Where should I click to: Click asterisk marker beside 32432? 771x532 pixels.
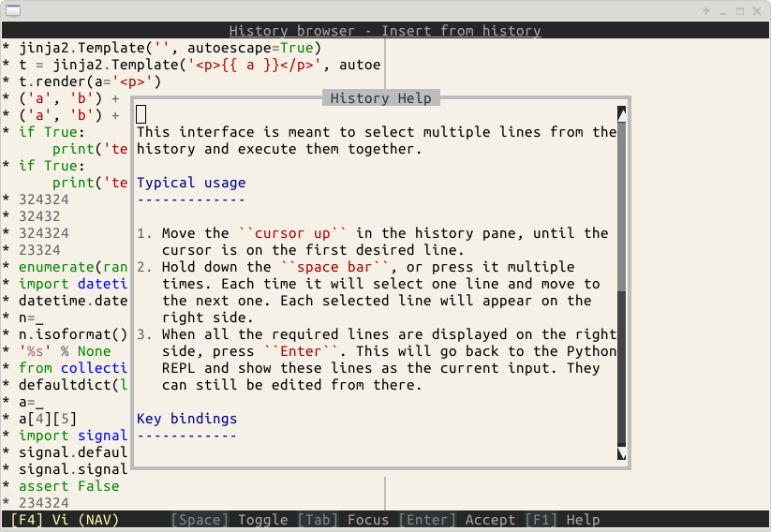(6, 215)
